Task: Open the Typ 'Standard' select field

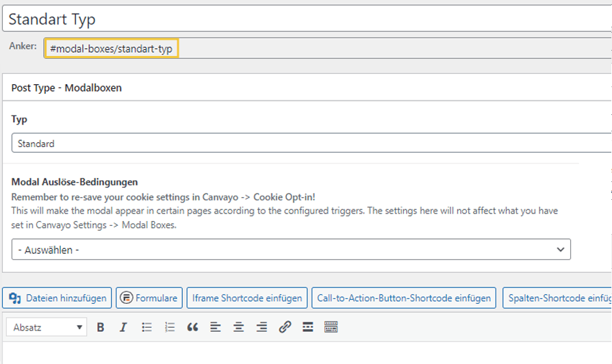Action: [308, 144]
